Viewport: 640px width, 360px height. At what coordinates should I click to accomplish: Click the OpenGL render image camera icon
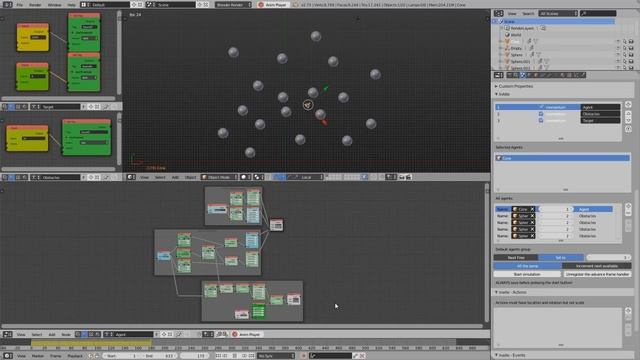point(402,177)
